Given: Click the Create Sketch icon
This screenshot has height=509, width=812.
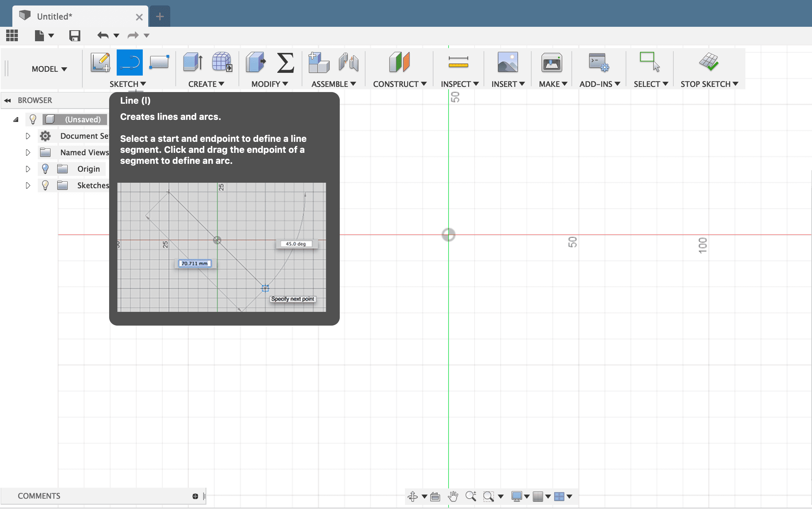Looking at the screenshot, I should click(x=100, y=63).
